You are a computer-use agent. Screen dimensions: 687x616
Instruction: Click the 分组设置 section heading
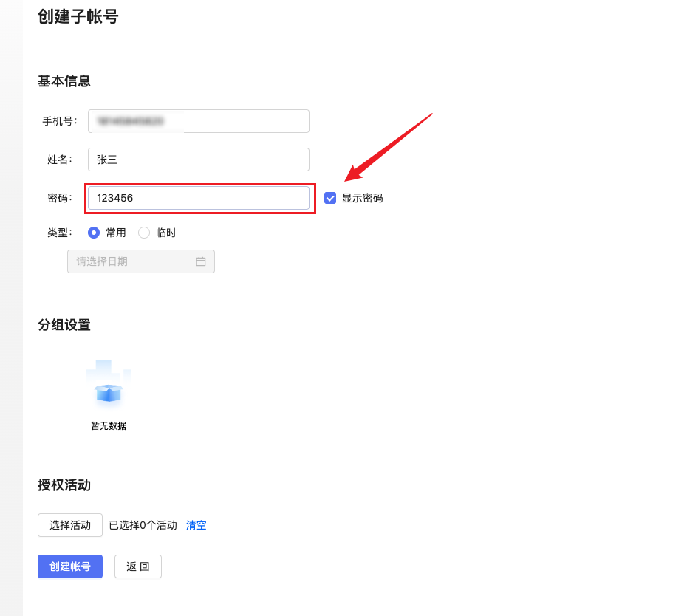tap(64, 325)
